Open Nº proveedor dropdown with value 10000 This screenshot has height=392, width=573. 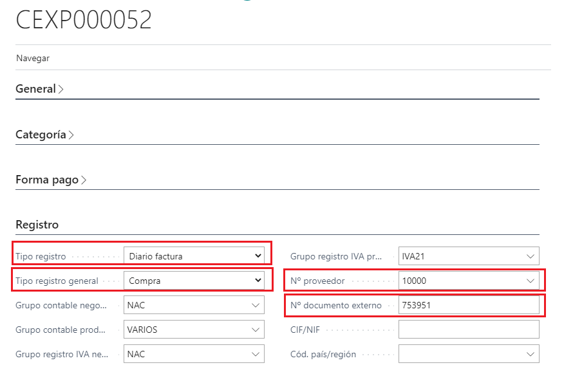tap(469, 281)
